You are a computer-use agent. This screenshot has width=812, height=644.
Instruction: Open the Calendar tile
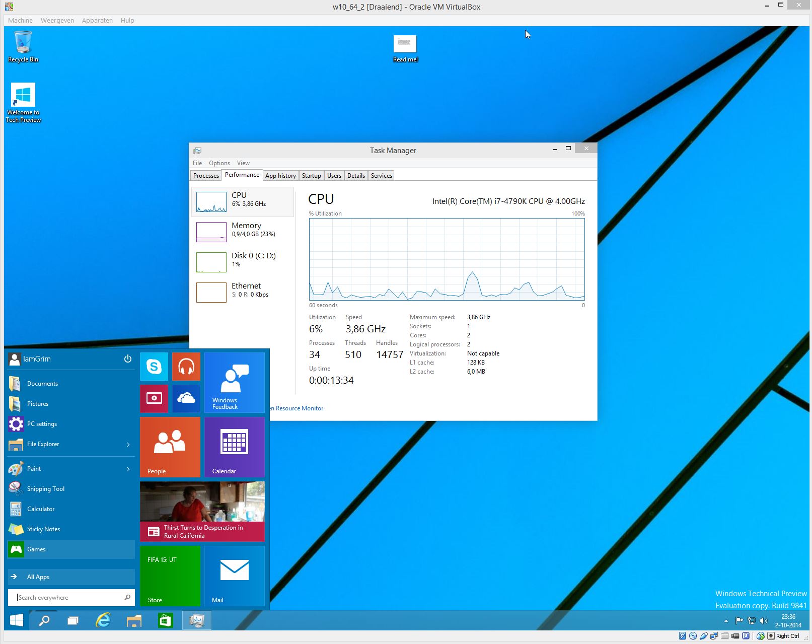[234, 447]
